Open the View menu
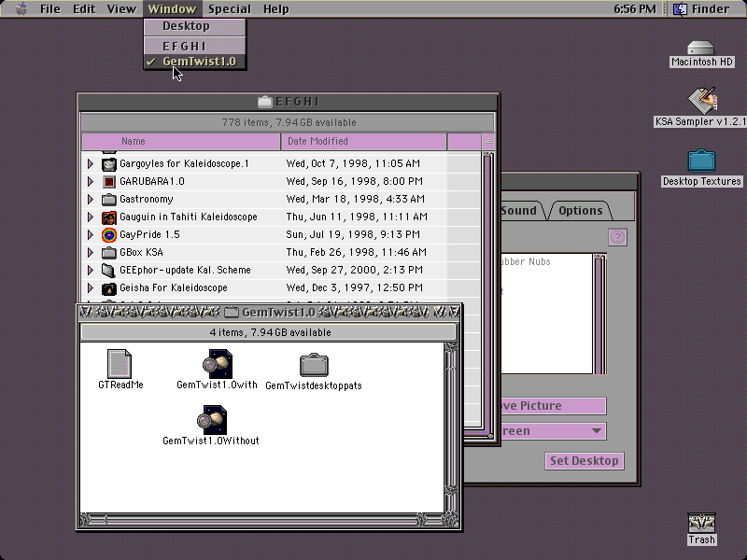Viewport: 747px width, 560px height. click(x=121, y=8)
